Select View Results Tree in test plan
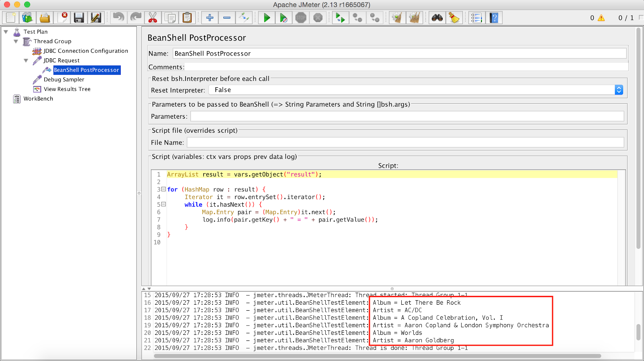The height and width of the screenshot is (361, 644). point(67,89)
